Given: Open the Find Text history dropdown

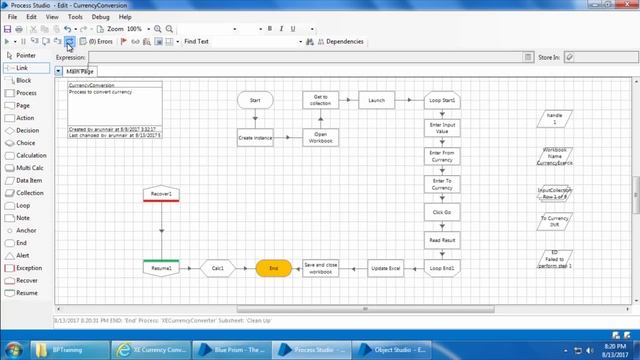Looking at the screenshot, I should tap(300, 42).
